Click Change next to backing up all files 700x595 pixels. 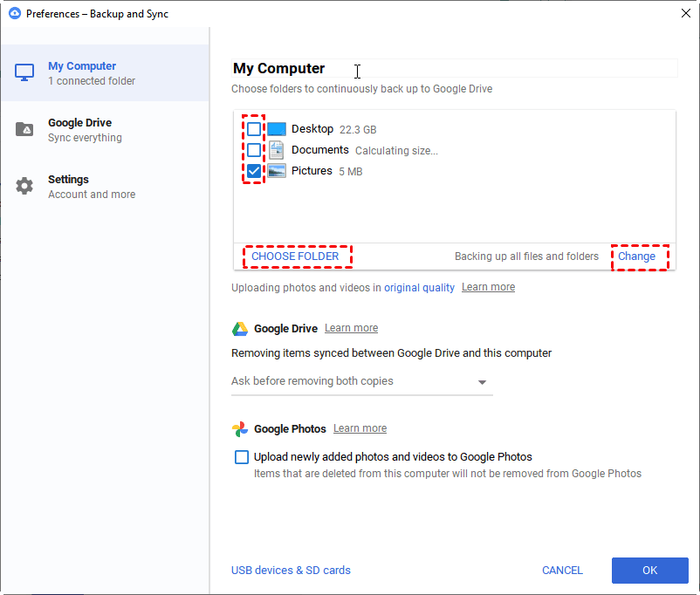point(636,256)
